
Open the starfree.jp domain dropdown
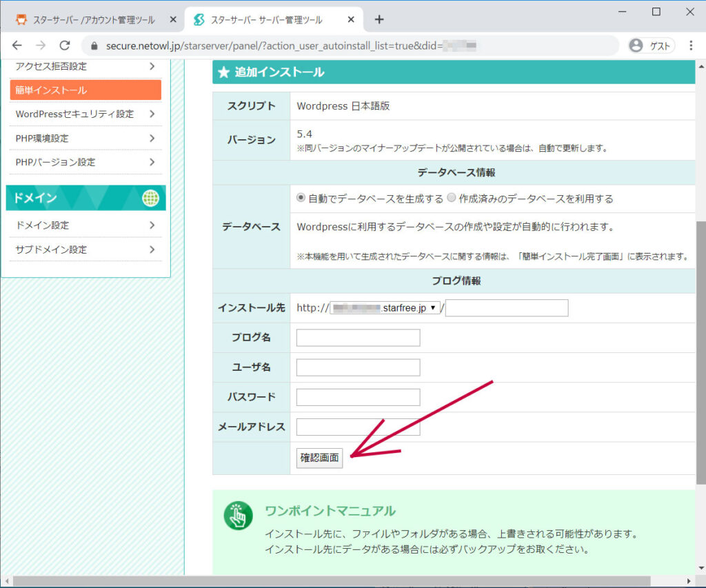(385, 308)
